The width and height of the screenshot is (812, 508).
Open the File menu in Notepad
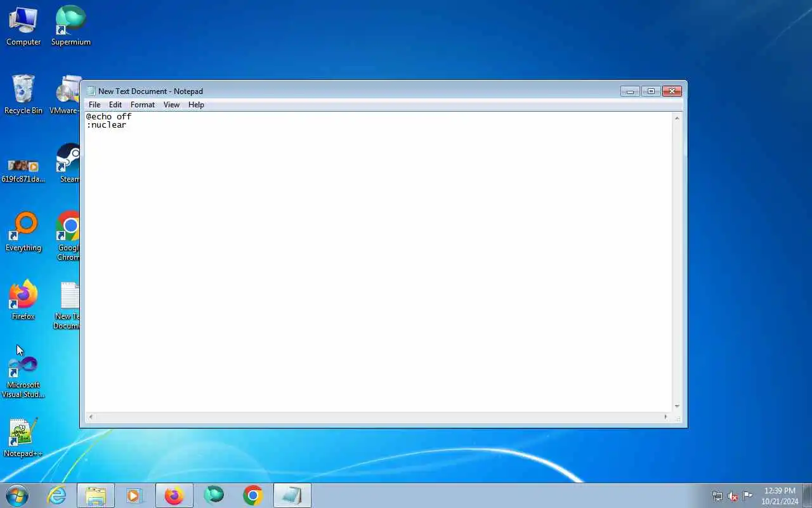(x=95, y=105)
